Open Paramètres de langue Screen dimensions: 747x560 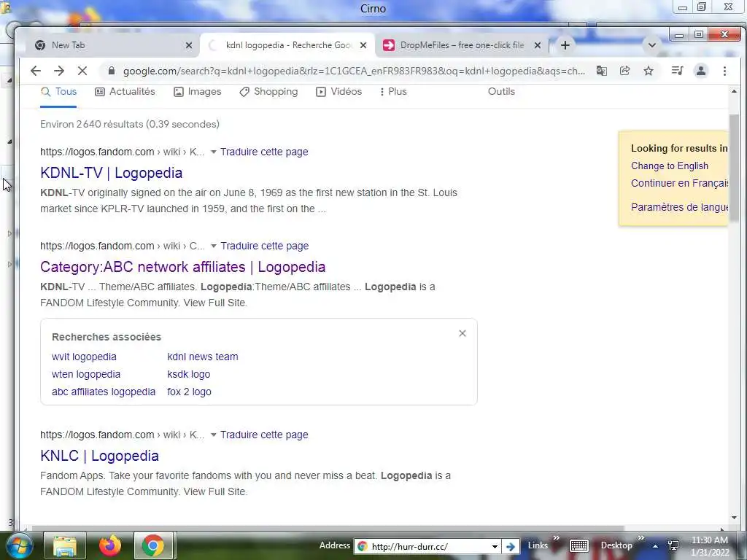pos(679,207)
